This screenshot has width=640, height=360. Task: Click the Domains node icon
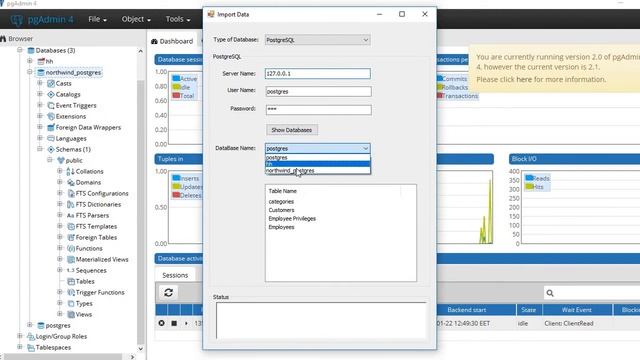point(71,182)
